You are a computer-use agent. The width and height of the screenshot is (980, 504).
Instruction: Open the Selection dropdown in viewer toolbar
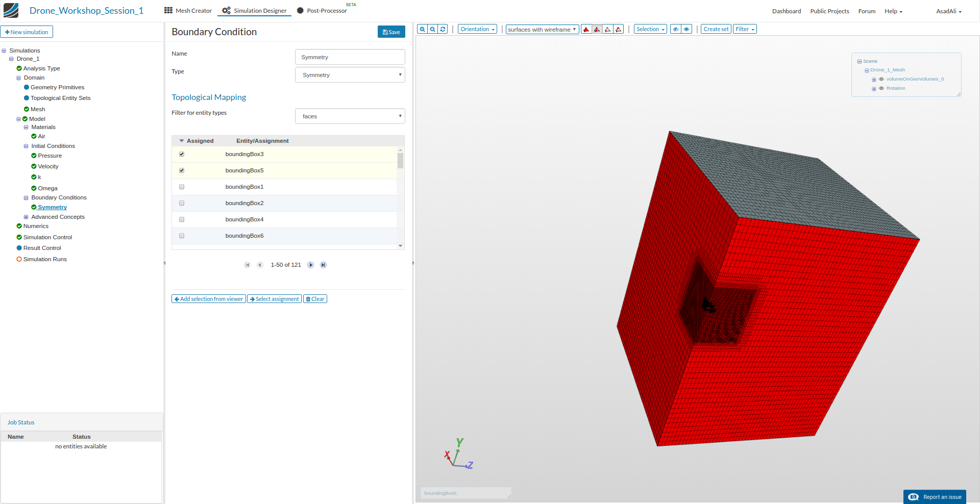point(650,29)
